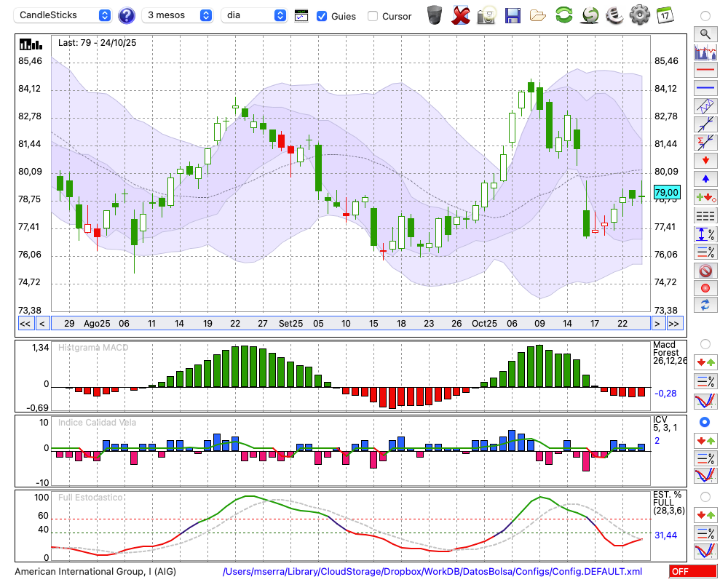Select the Full Estocastico panel radio button
The image size is (728, 582).
tap(705, 497)
